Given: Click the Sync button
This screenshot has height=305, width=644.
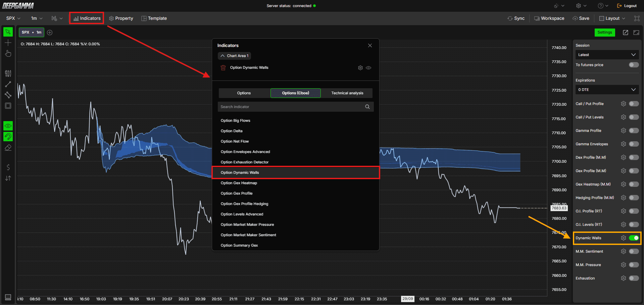Looking at the screenshot, I should 516,18.
